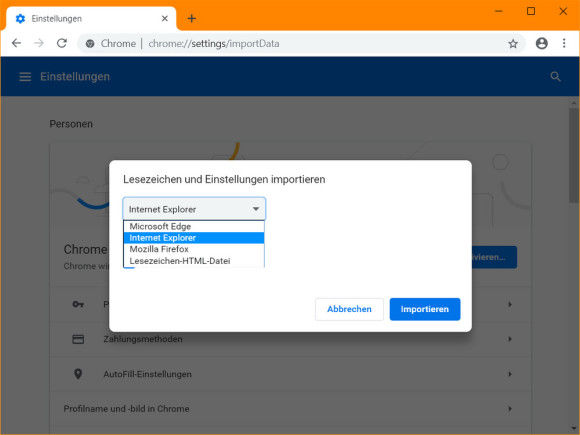Image resolution: width=580 pixels, height=435 pixels.
Task: Click the back navigation arrow
Action: (16, 43)
